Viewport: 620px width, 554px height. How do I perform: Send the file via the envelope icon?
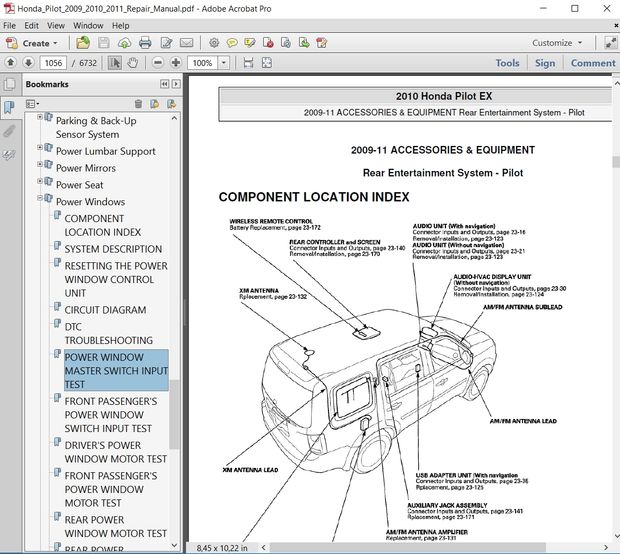[187, 43]
